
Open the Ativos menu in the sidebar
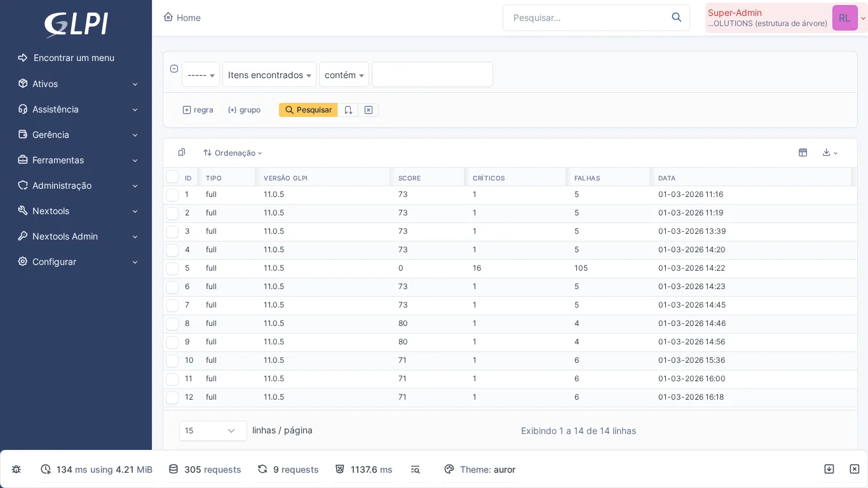(x=44, y=84)
